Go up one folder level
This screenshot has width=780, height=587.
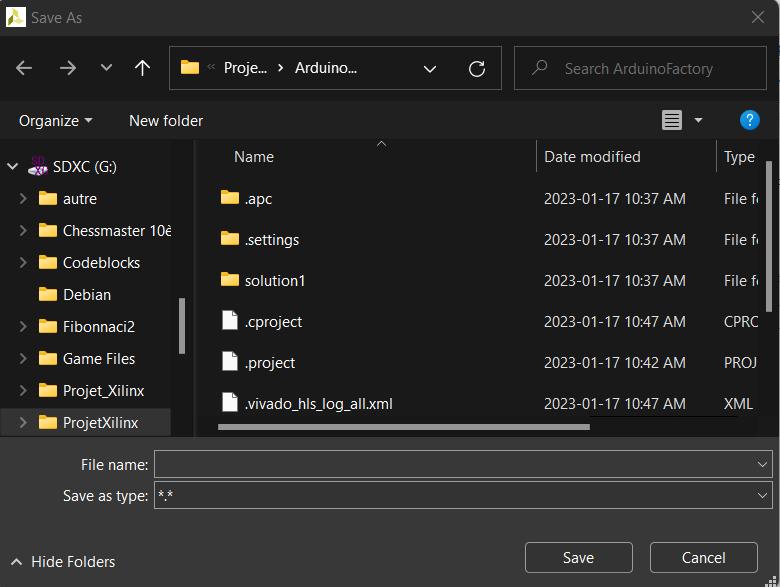click(142, 68)
